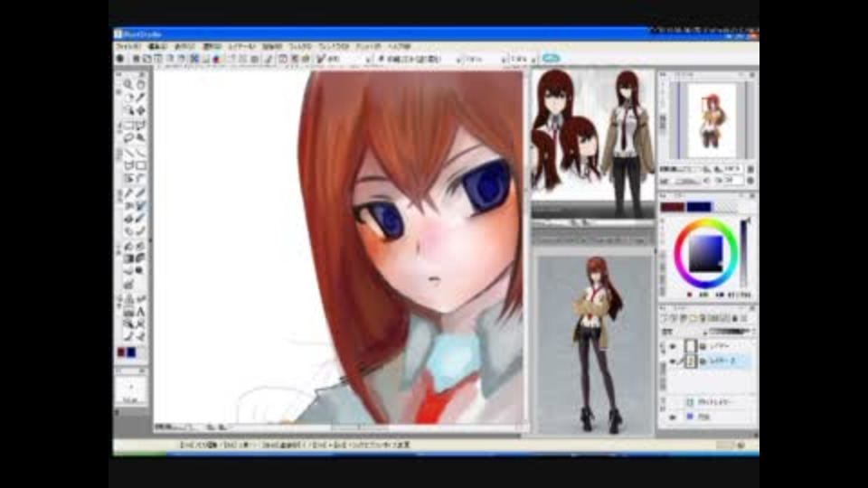This screenshot has width=868, height=488.
Task: Toggle the eye icon of the top layer
Action: pos(673,346)
